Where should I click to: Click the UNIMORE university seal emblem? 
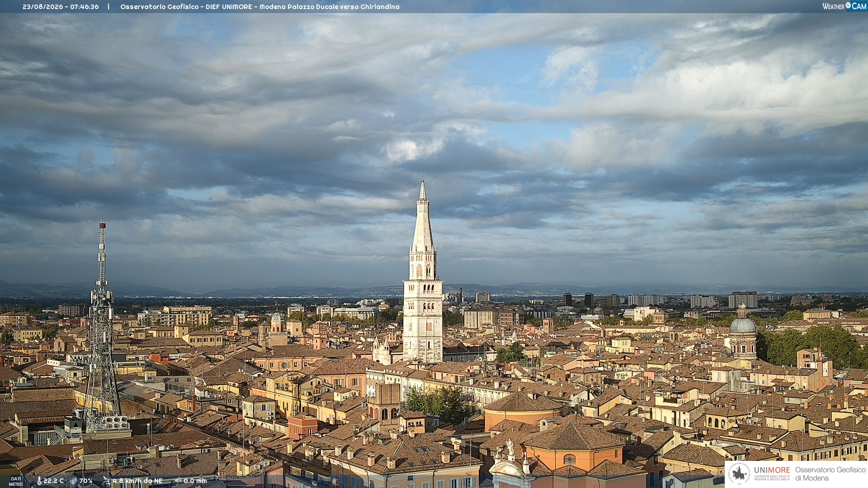pyautogui.click(x=740, y=474)
